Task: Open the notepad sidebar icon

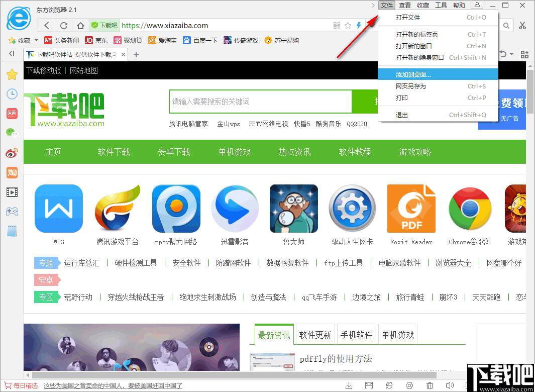Action: point(12,231)
